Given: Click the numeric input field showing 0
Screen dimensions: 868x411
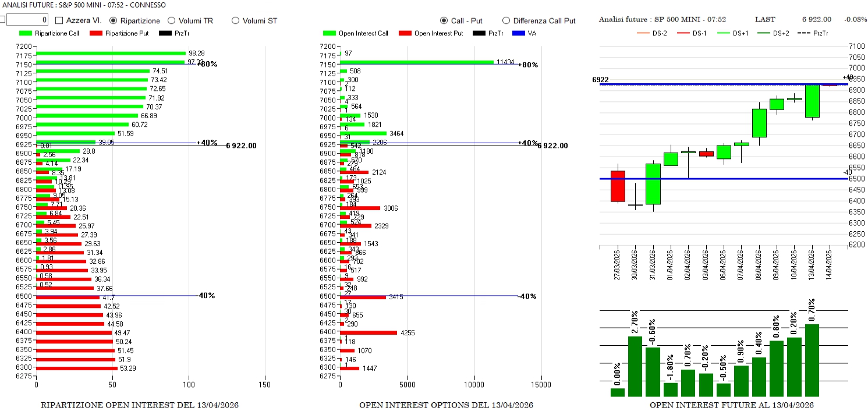Looking at the screenshot, I should pos(27,20).
